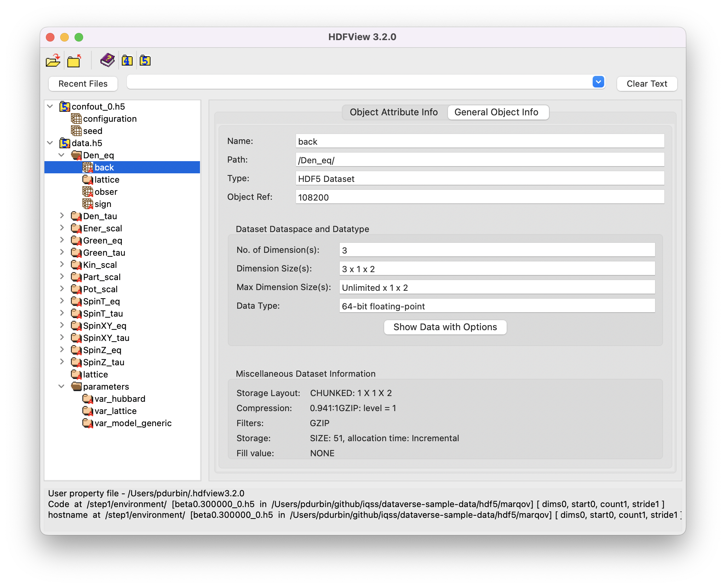Select the data.h5 file icon
The image size is (726, 588).
coord(64,143)
